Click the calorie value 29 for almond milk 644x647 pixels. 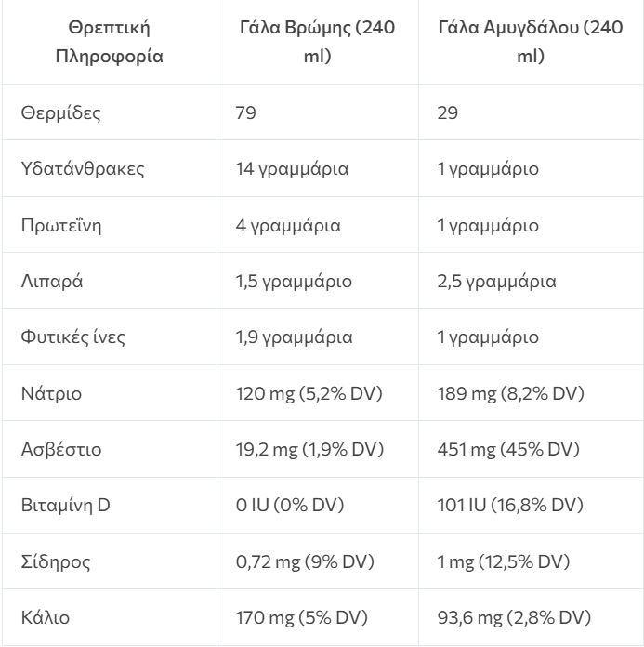tap(448, 113)
